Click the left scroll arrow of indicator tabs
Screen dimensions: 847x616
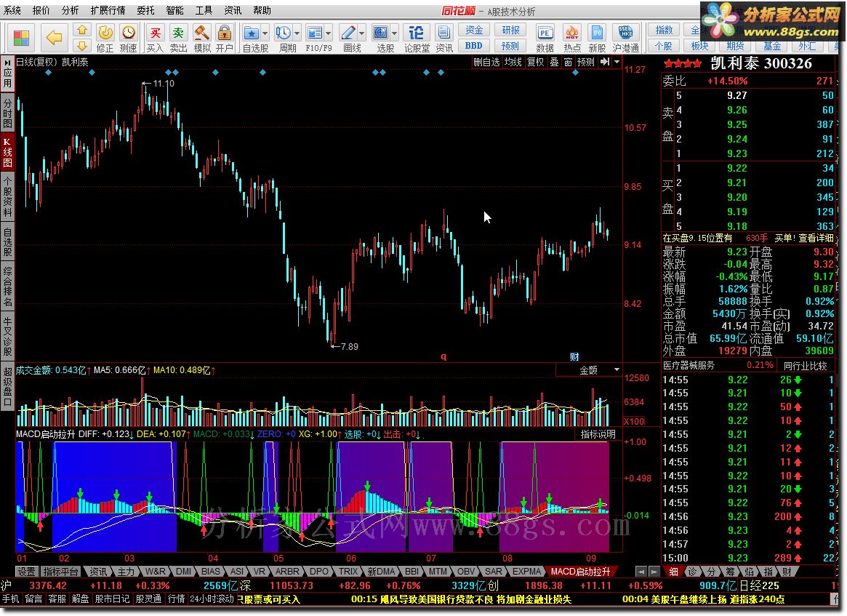(641, 571)
